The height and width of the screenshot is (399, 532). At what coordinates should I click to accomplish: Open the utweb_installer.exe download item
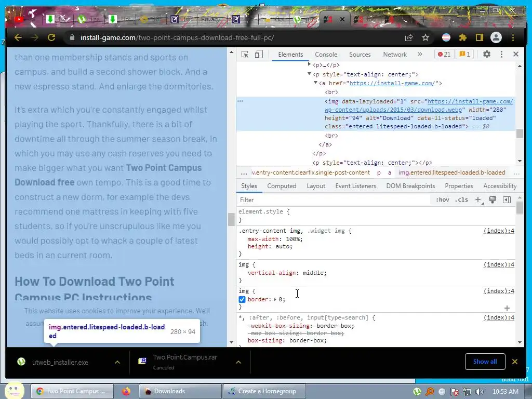tap(60, 362)
